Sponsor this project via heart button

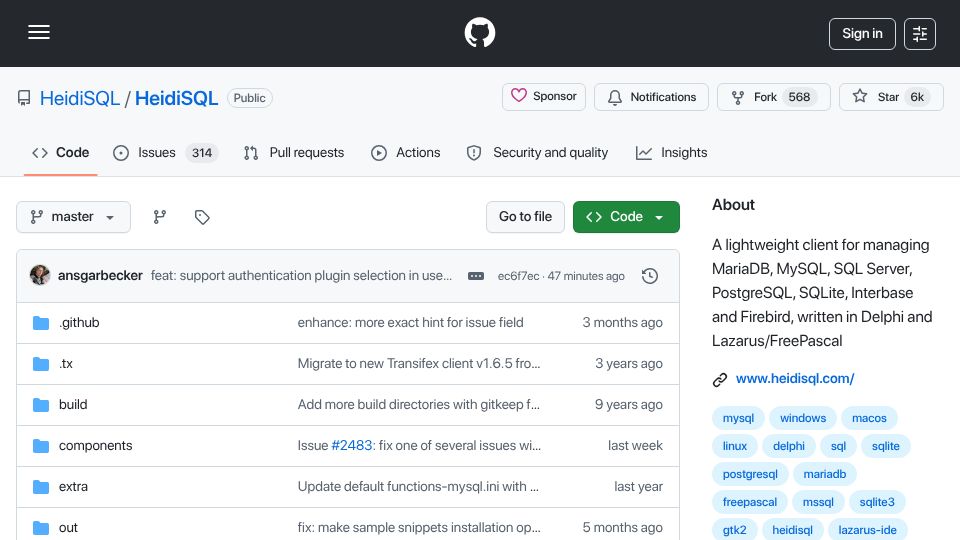(544, 97)
